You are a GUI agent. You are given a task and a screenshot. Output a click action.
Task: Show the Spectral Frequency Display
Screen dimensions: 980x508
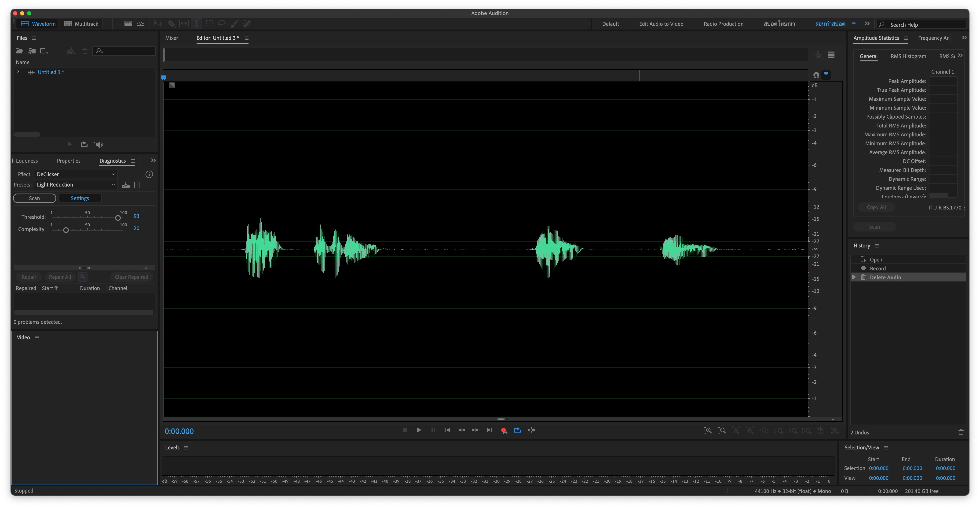point(128,24)
